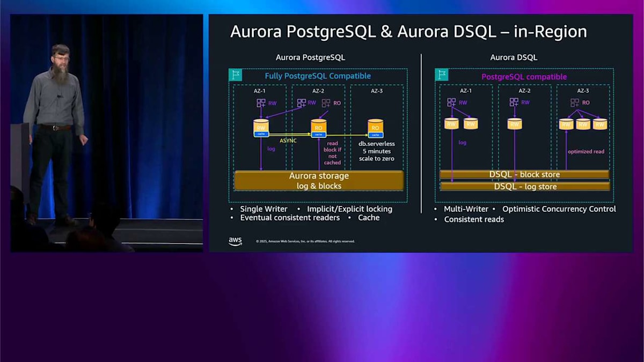Click the 'Implicit/Explicit locking' bullet

(x=349, y=209)
